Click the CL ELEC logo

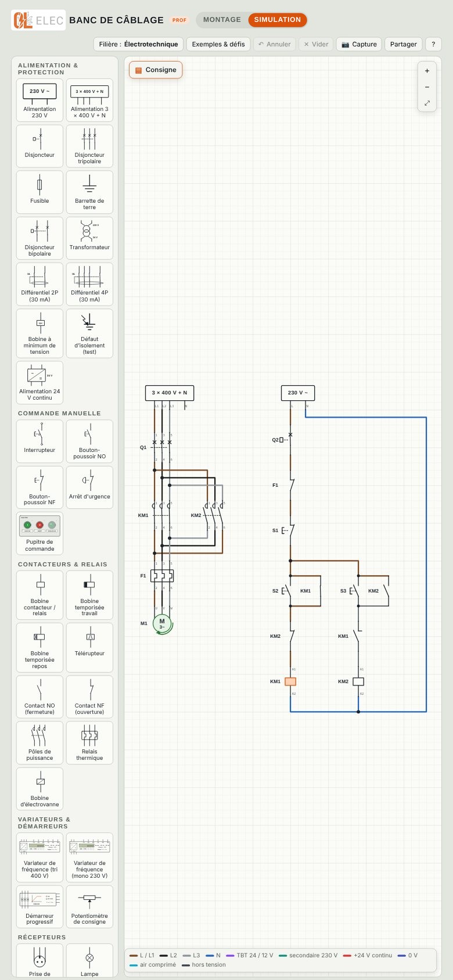[x=38, y=20]
